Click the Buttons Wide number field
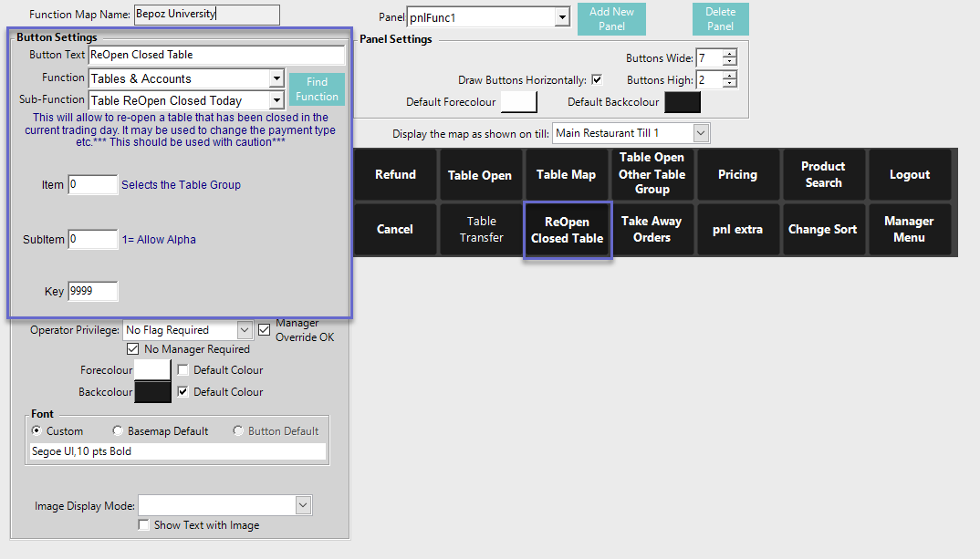The image size is (980, 559). coord(709,57)
